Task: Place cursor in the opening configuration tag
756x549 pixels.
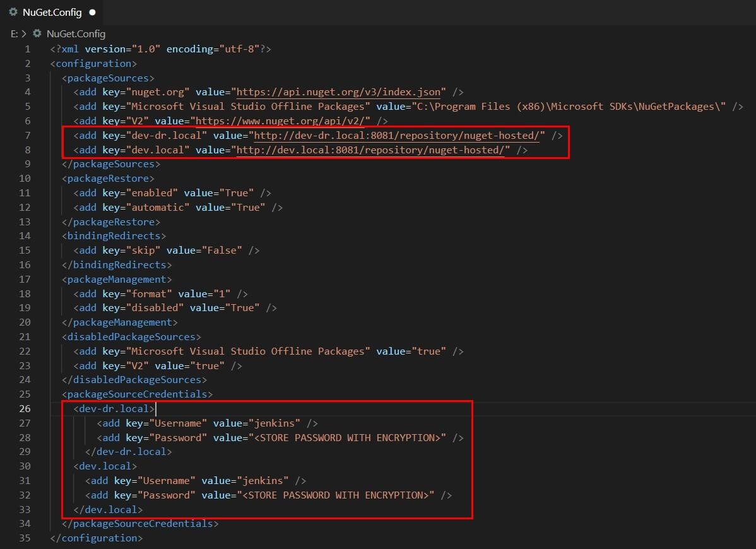Action: 93,63
